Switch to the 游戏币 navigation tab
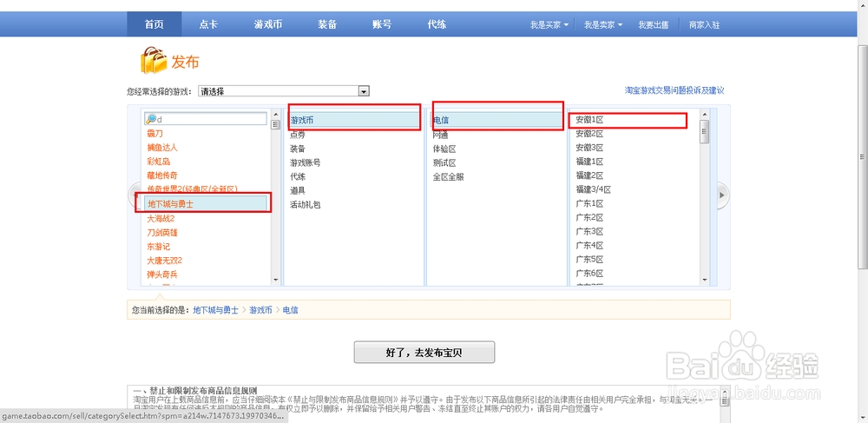 coord(268,24)
